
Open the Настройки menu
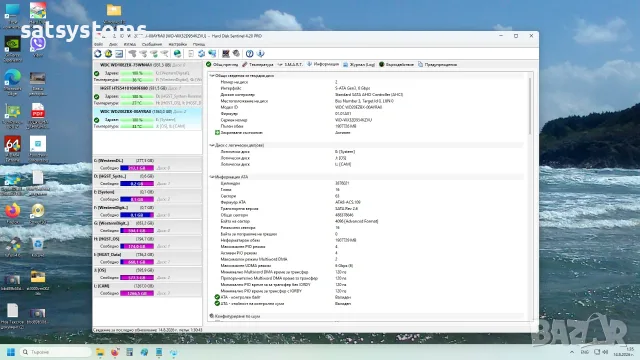pos(178,44)
